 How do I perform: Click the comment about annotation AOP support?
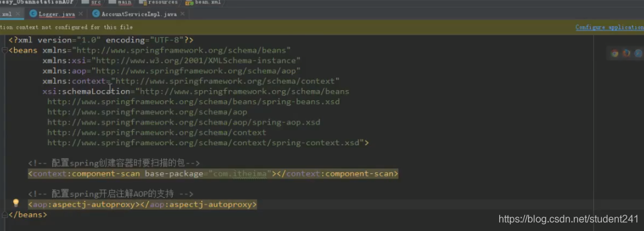pyautogui.click(x=110, y=193)
